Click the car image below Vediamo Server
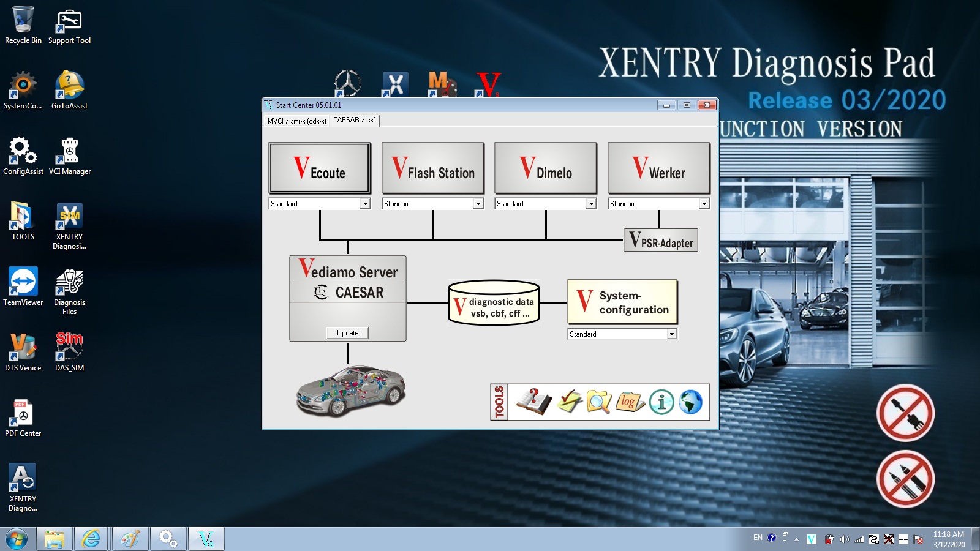980x551 pixels. [x=351, y=392]
